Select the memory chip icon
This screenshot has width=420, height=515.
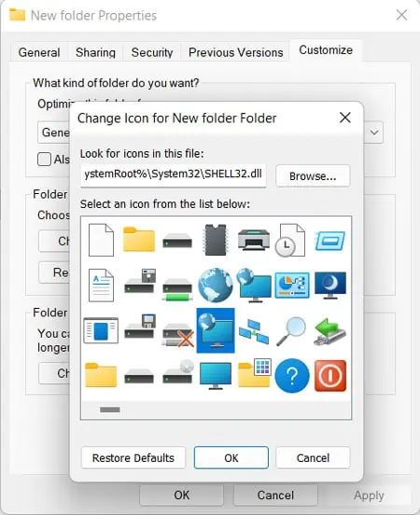[216, 240]
